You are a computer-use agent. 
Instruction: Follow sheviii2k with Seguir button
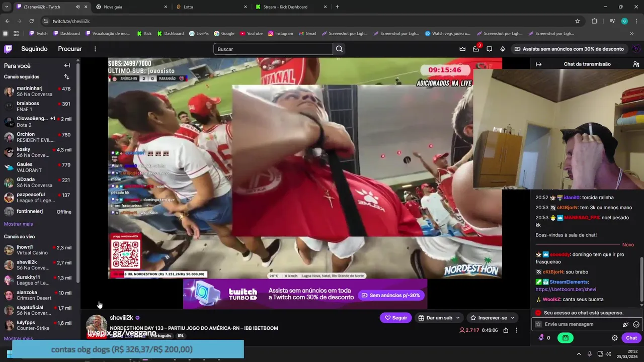(395, 318)
